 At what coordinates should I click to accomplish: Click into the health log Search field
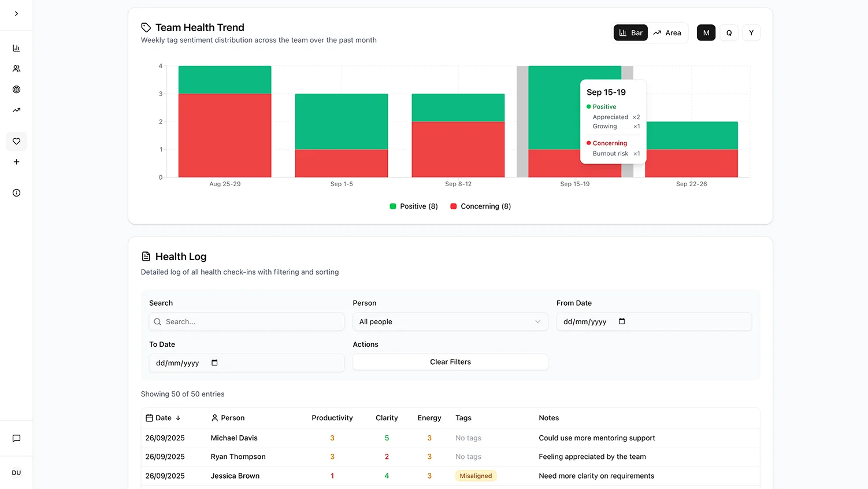tap(247, 322)
